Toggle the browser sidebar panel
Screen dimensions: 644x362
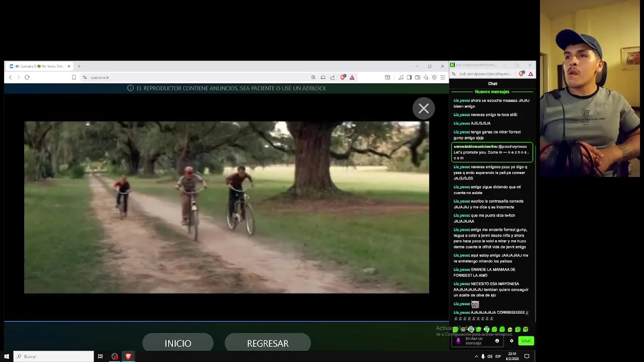[x=409, y=77]
